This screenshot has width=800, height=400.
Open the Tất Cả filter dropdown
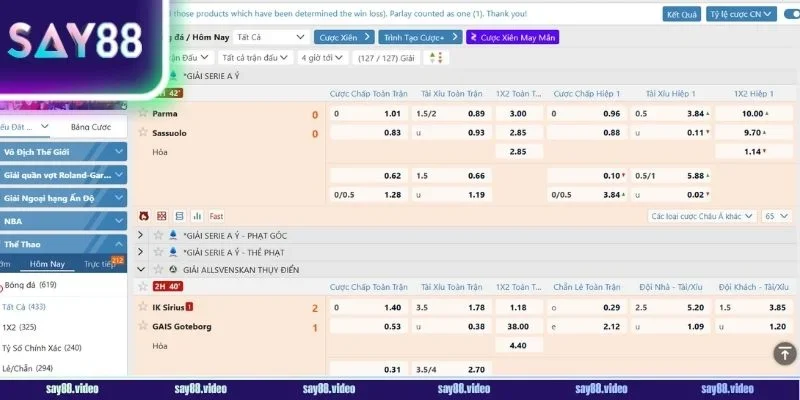point(271,37)
